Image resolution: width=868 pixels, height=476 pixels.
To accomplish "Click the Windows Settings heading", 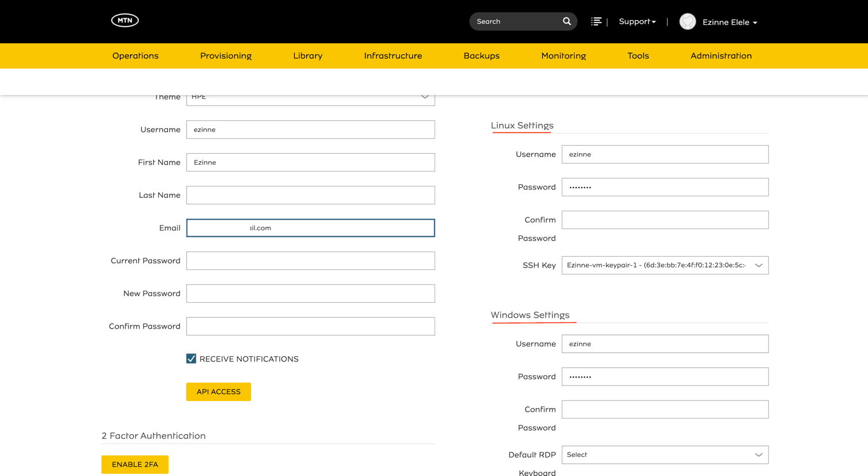I will point(530,315).
